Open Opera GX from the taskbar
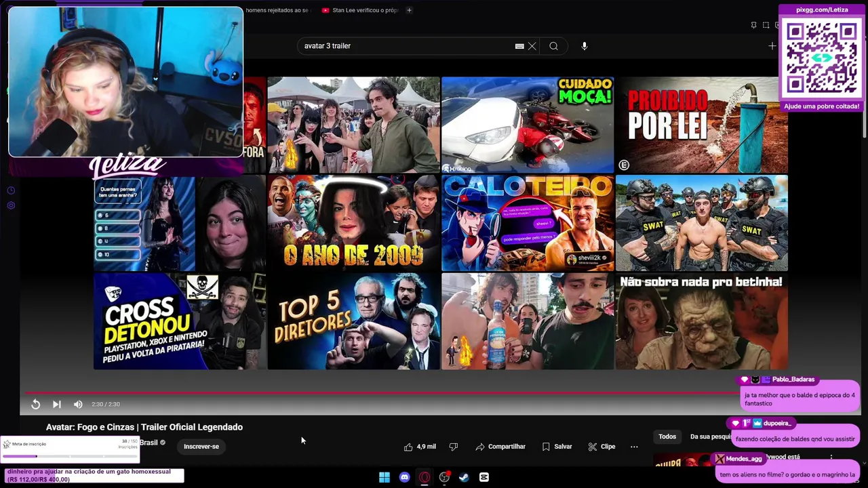 coord(425,477)
